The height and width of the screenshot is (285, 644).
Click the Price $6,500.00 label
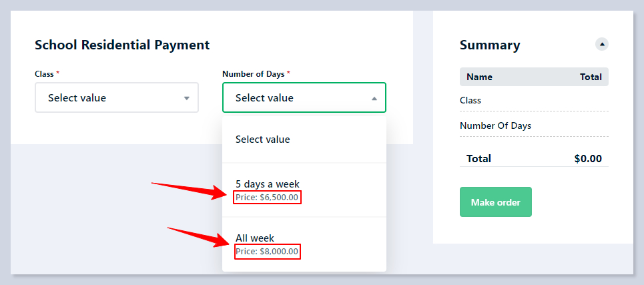click(268, 198)
